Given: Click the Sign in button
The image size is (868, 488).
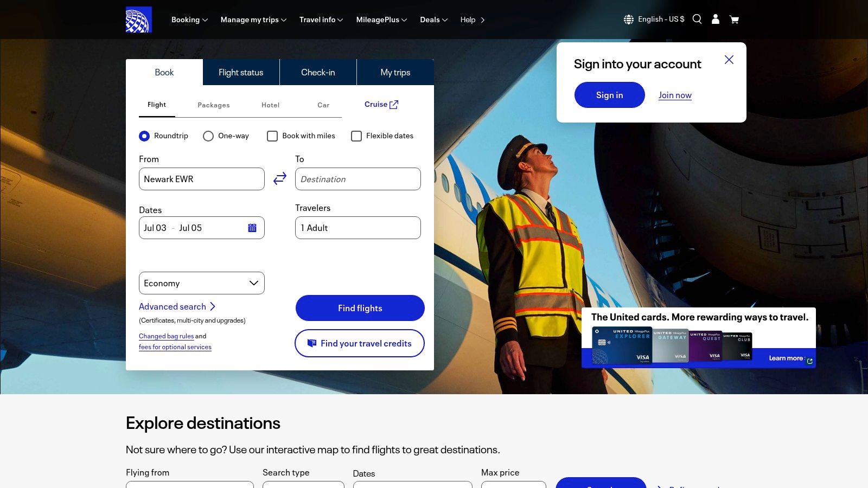Looking at the screenshot, I should coord(610,95).
